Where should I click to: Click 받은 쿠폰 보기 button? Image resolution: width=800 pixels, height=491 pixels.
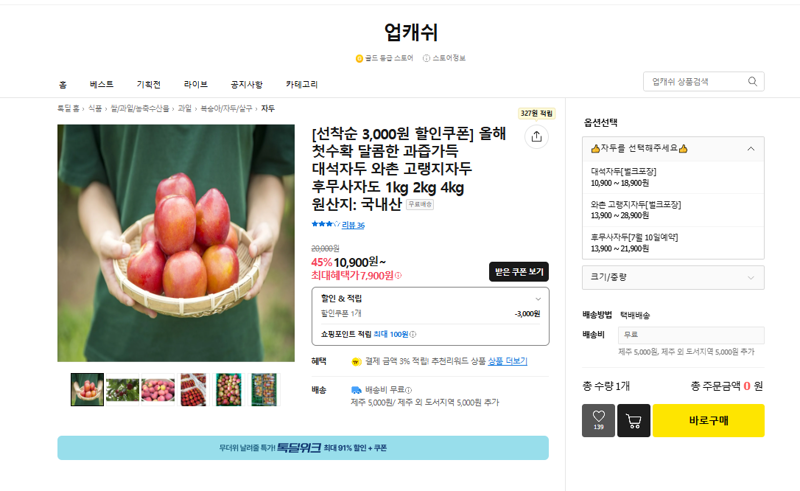tap(519, 272)
